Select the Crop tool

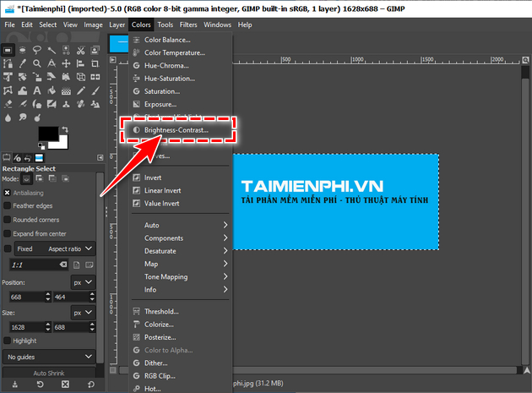point(95,63)
